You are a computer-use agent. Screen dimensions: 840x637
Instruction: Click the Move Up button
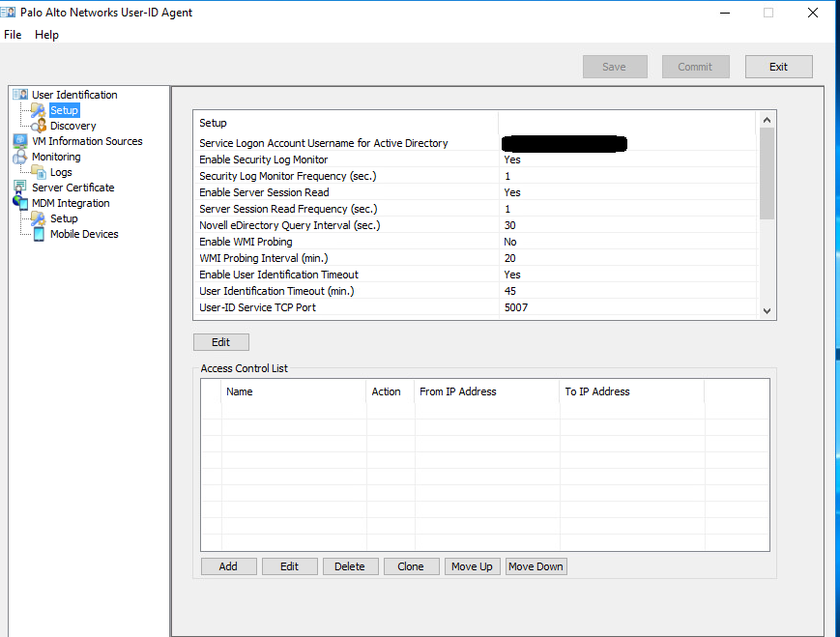click(472, 566)
